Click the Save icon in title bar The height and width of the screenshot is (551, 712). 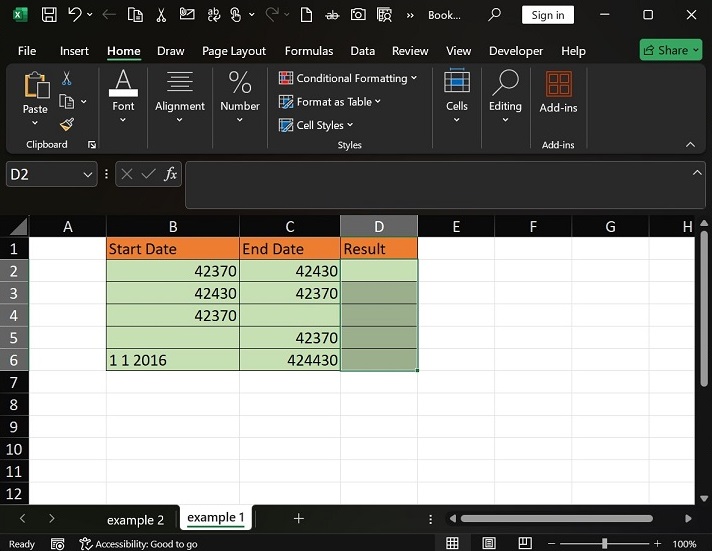(x=49, y=15)
